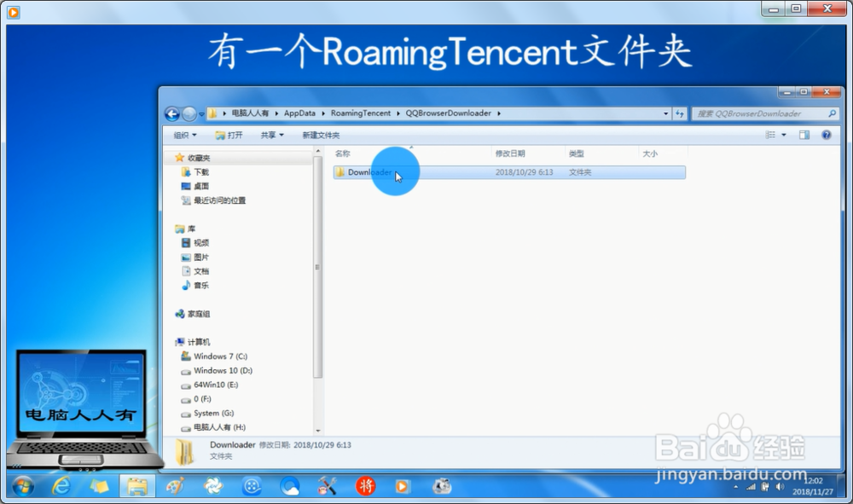Click navigation pane scrollbar down arrow

[317, 431]
